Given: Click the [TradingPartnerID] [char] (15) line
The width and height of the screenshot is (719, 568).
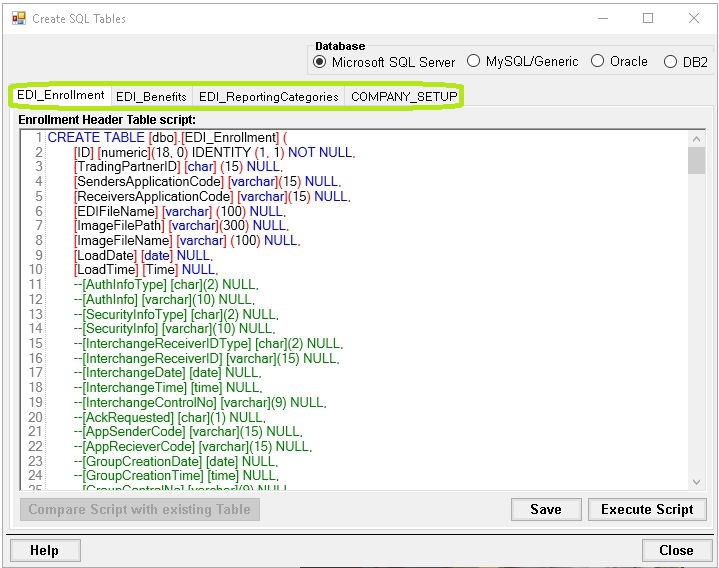Looking at the screenshot, I should tap(178, 166).
